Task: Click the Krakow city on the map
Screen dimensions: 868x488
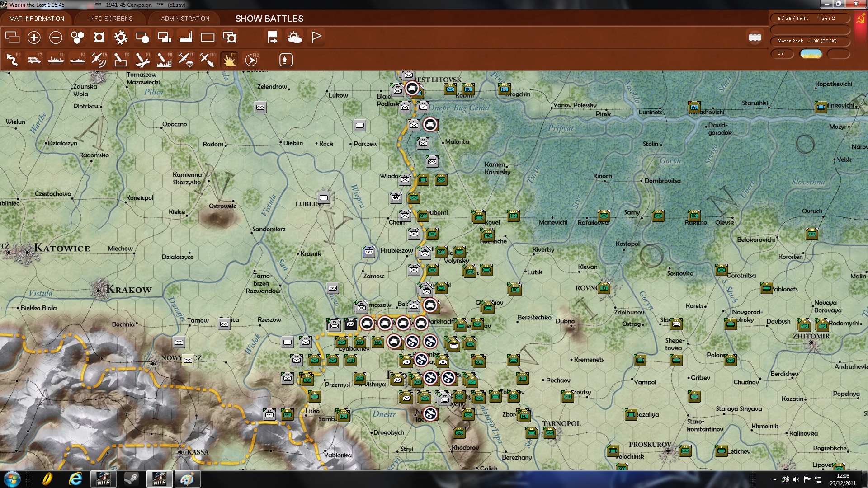Action: [x=99, y=290]
